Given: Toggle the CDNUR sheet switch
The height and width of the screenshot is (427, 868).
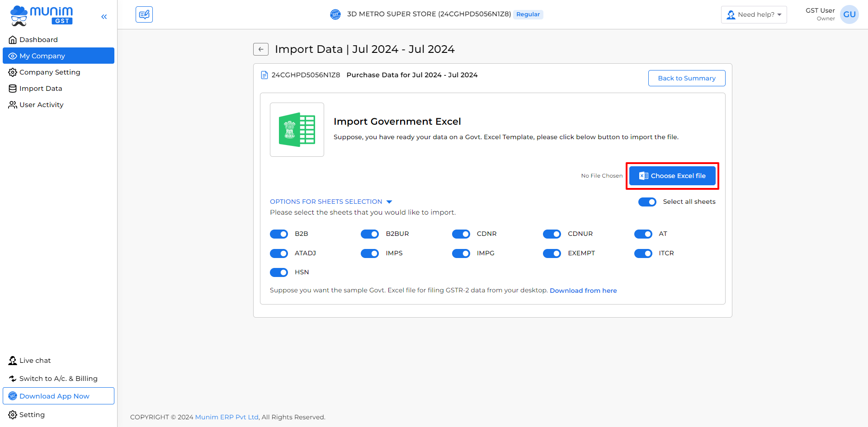Looking at the screenshot, I should (552, 234).
